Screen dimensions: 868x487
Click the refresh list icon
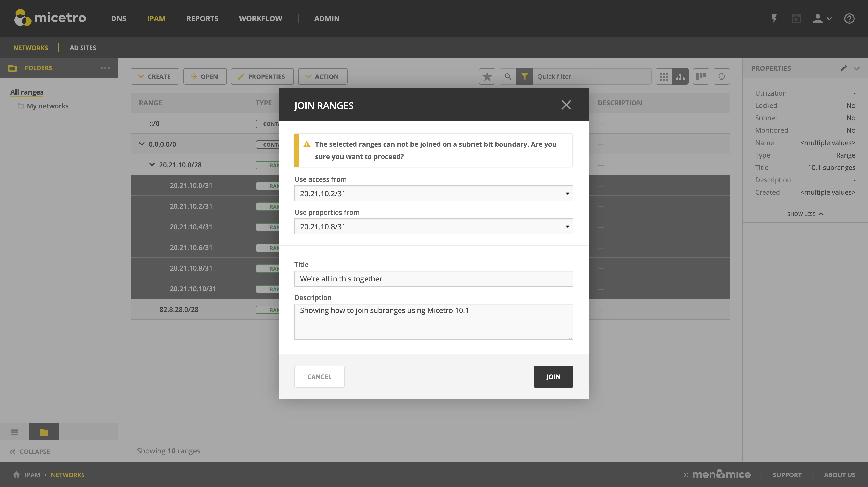coord(722,77)
